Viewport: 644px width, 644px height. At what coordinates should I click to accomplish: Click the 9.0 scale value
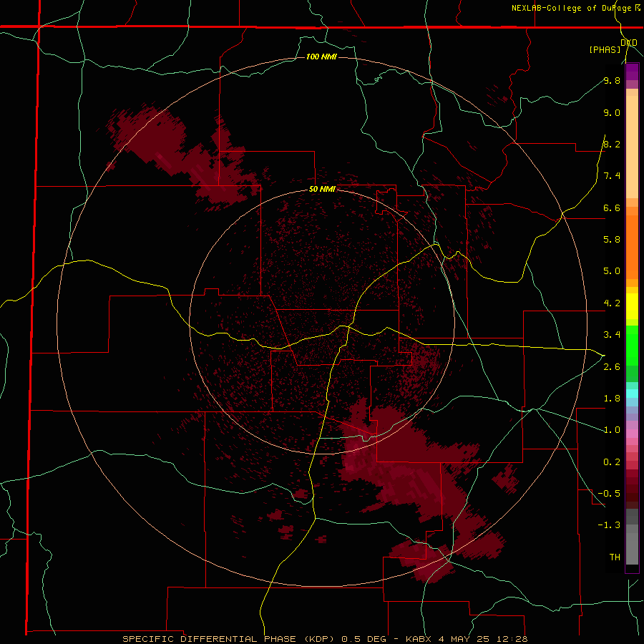[612, 112]
